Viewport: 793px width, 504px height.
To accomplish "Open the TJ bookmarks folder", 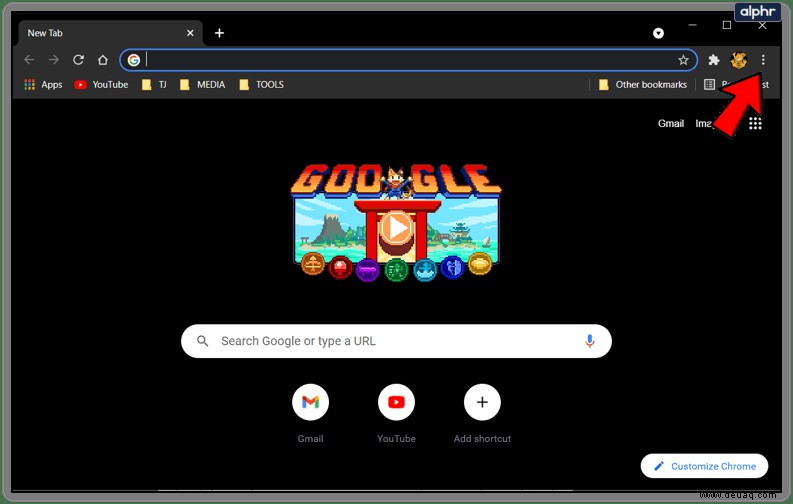I will (x=154, y=84).
